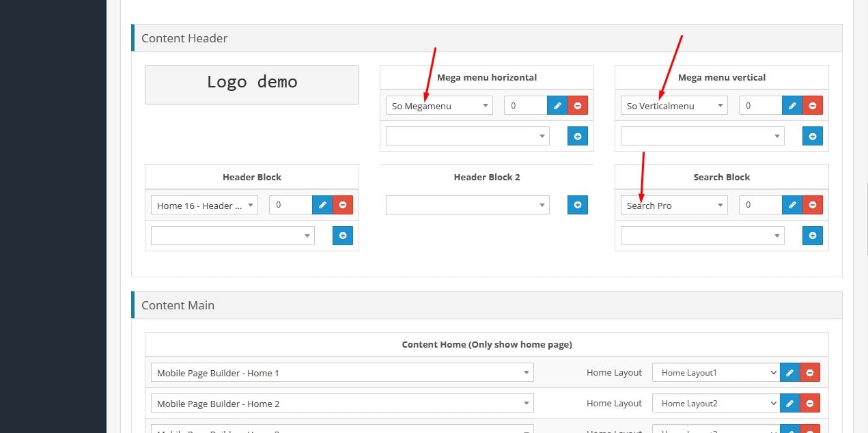Image resolution: width=868 pixels, height=433 pixels.
Task: Remove the Search Pro module
Action: (813, 205)
